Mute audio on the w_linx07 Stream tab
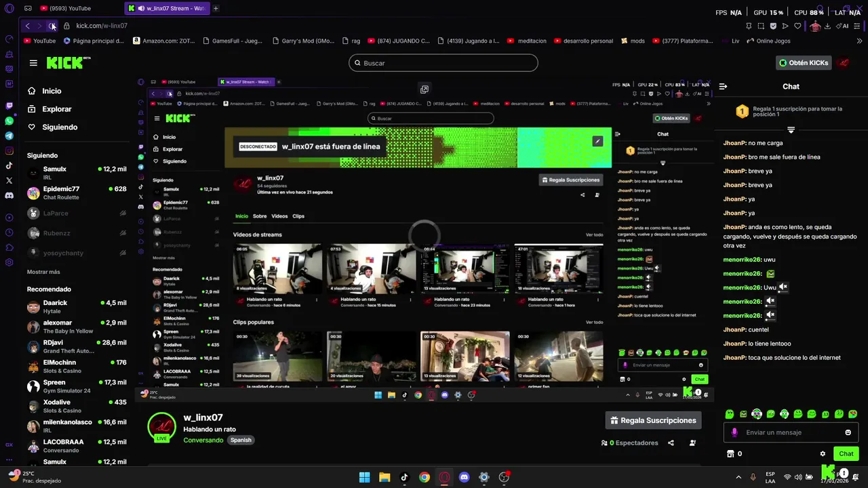 [140, 8]
